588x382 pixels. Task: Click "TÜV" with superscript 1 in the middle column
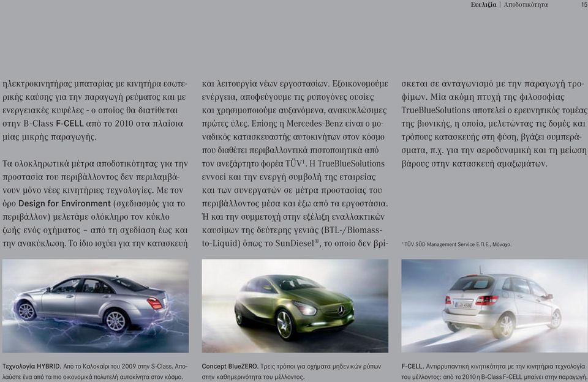tap(296, 164)
